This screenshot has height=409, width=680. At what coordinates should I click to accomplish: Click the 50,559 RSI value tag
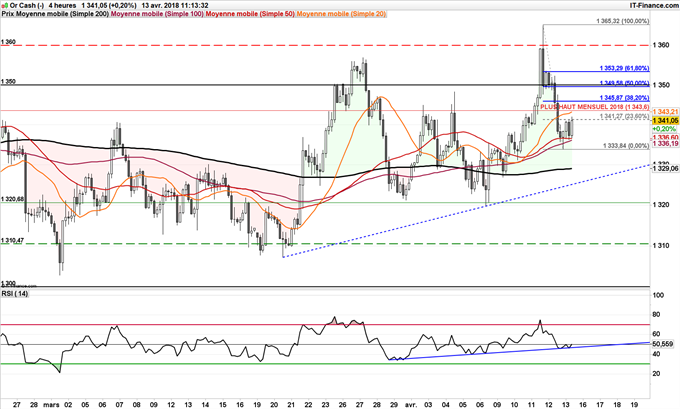[x=663, y=344]
